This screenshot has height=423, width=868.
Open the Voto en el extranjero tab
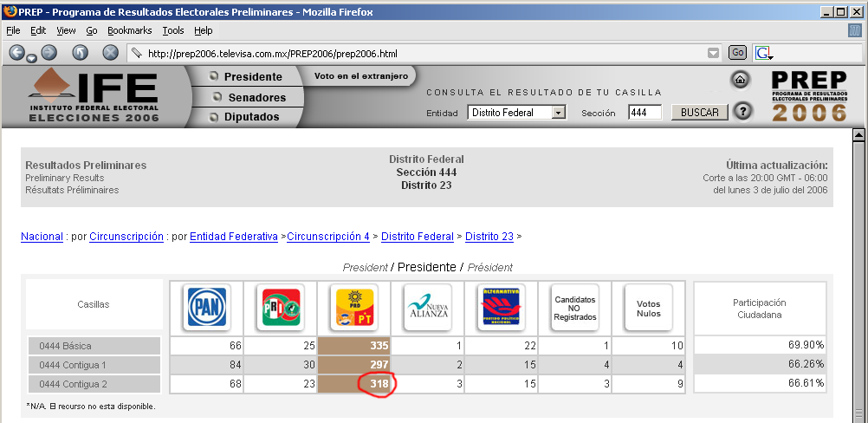(x=361, y=76)
